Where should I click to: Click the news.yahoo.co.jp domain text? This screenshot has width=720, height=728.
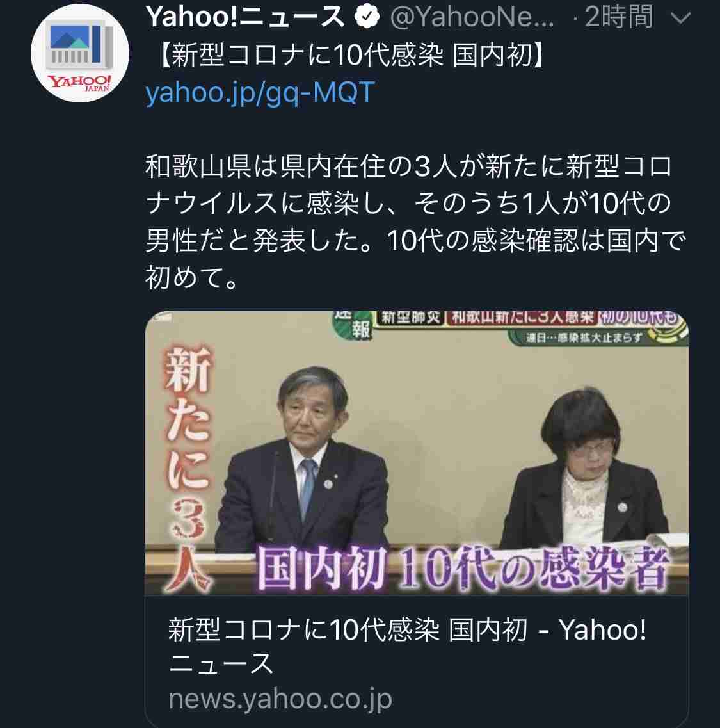(280, 699)
